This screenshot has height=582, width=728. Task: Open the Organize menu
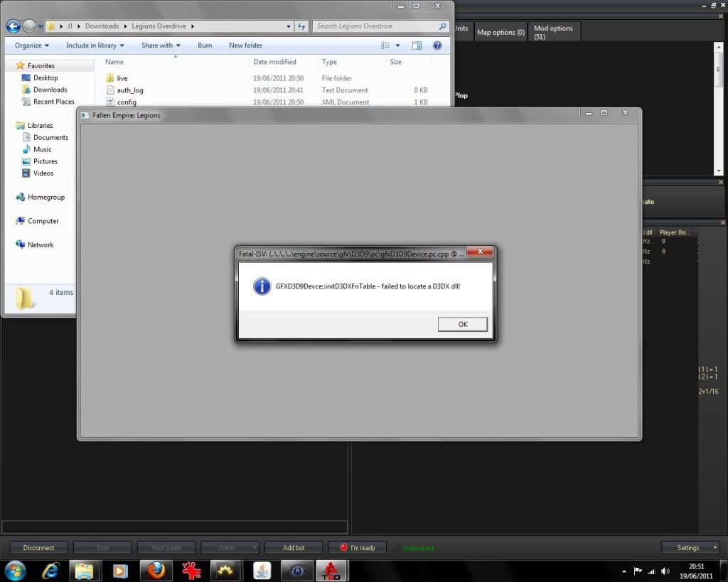[x=31, y=45]
